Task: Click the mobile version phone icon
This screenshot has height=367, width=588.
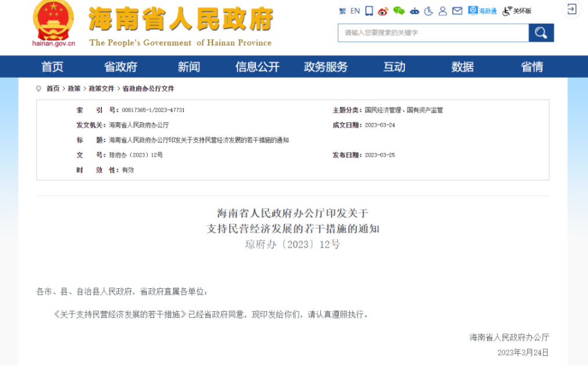Action: (x=369, y=11)
